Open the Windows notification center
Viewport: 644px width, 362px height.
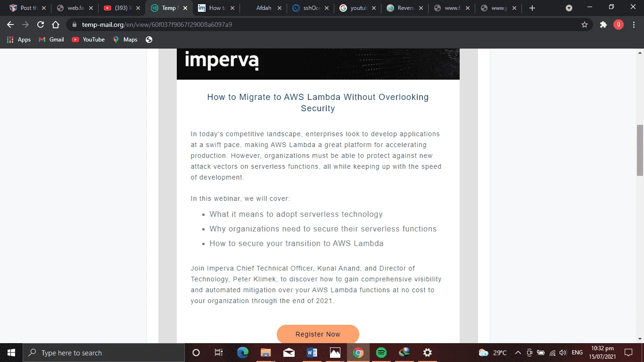(628, 353)
